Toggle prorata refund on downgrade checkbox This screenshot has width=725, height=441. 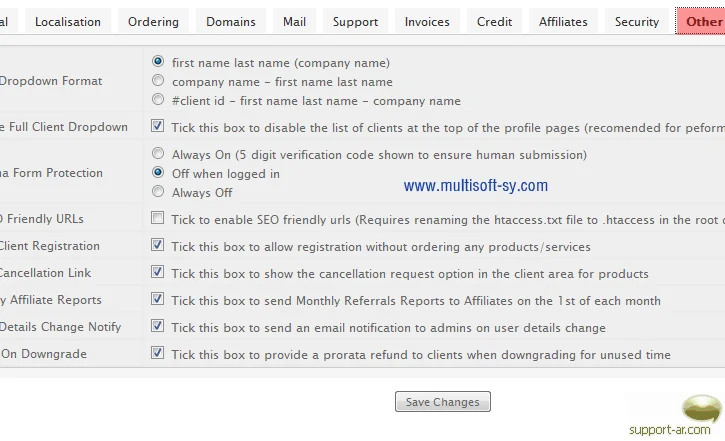tap(158, 353)
